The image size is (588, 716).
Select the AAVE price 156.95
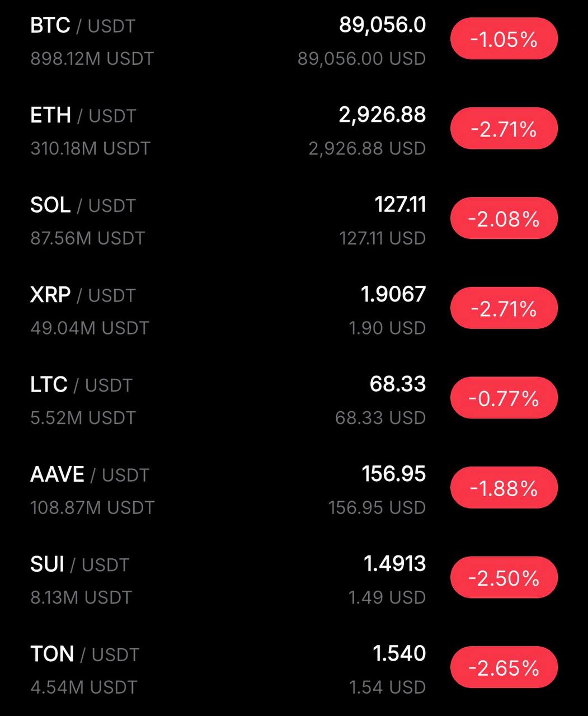[x=393, y=474]
